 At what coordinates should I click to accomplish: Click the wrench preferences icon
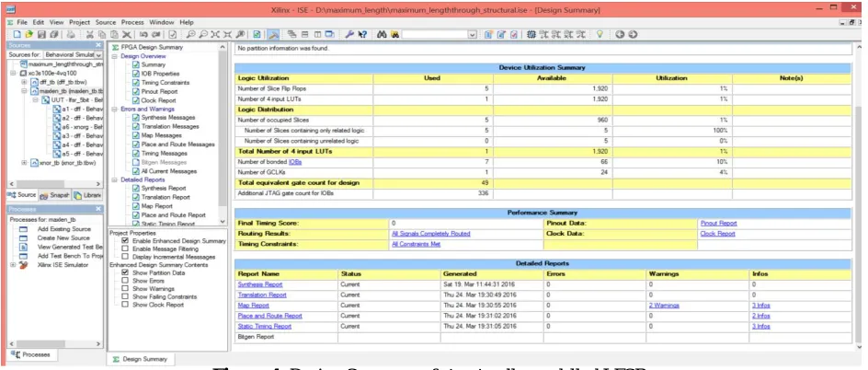[349, 34]
